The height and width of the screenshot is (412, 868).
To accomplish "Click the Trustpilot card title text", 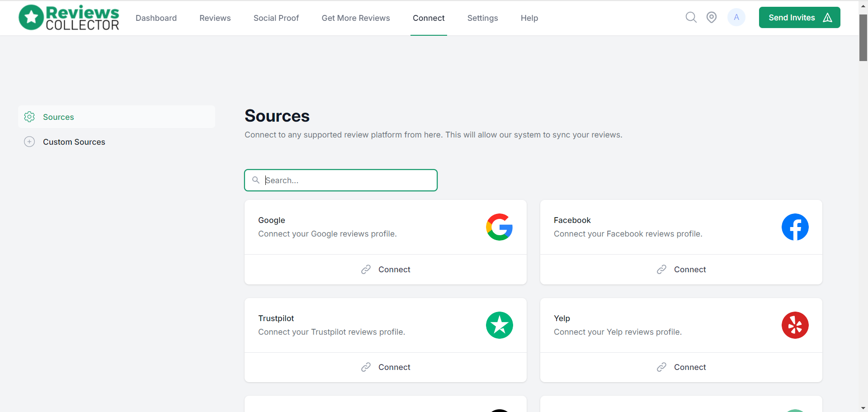I will (276, 318).
